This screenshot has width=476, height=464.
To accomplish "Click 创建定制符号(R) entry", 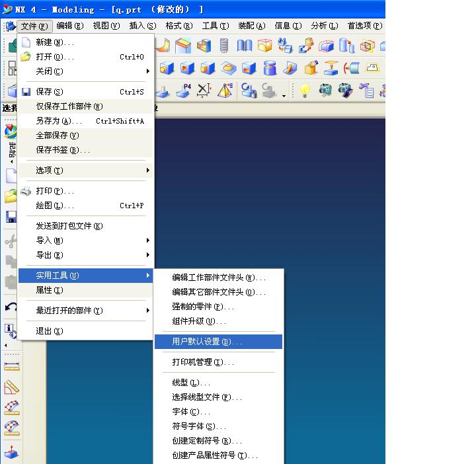I will (219, 441).
